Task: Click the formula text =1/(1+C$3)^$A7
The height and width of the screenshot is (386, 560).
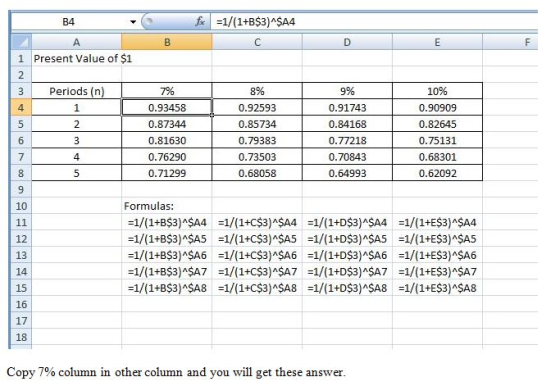Action: tap(257, 272)
